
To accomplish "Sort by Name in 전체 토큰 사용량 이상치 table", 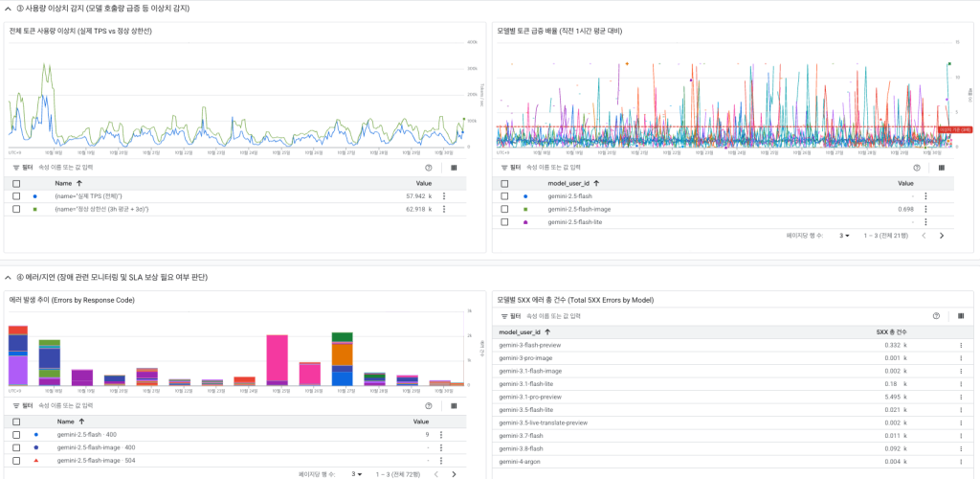I will [68, 184].
